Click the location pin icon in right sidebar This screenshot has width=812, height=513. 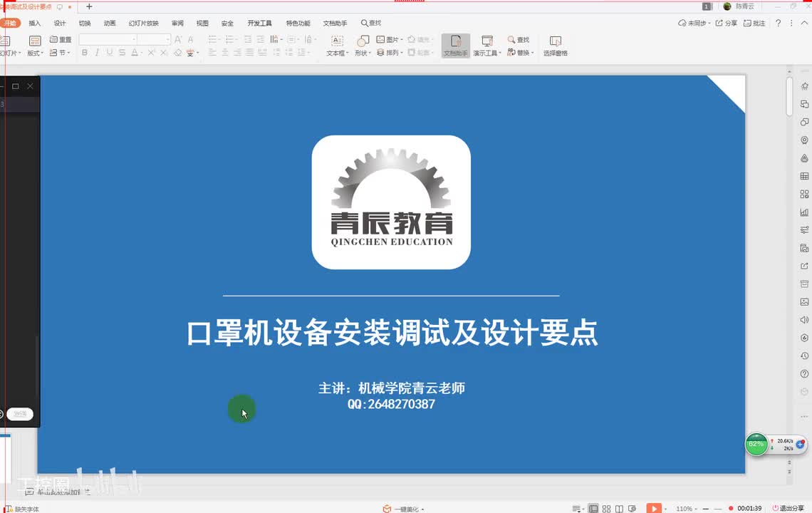click(x=804, y=140)
